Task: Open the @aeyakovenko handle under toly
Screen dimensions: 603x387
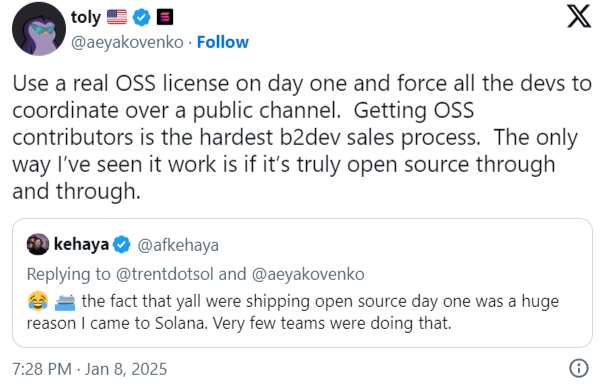Action: tap(127, 42)
